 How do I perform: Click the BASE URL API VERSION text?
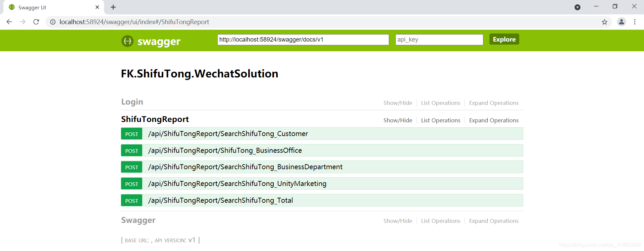[160, 240]
